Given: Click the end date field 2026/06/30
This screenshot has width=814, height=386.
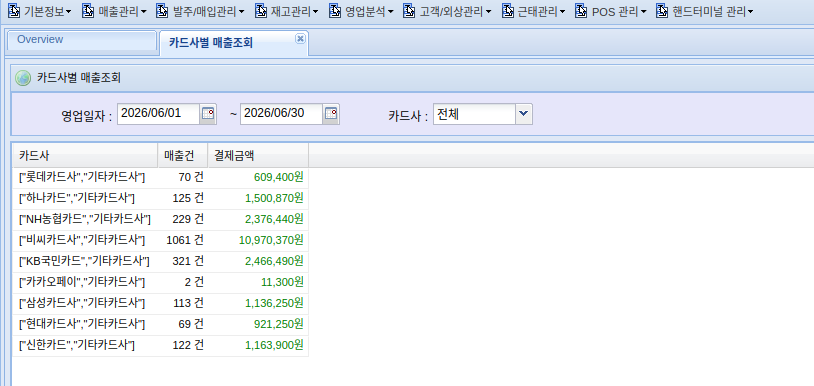Looking at the screenshot, I should (x=281, y=114).
